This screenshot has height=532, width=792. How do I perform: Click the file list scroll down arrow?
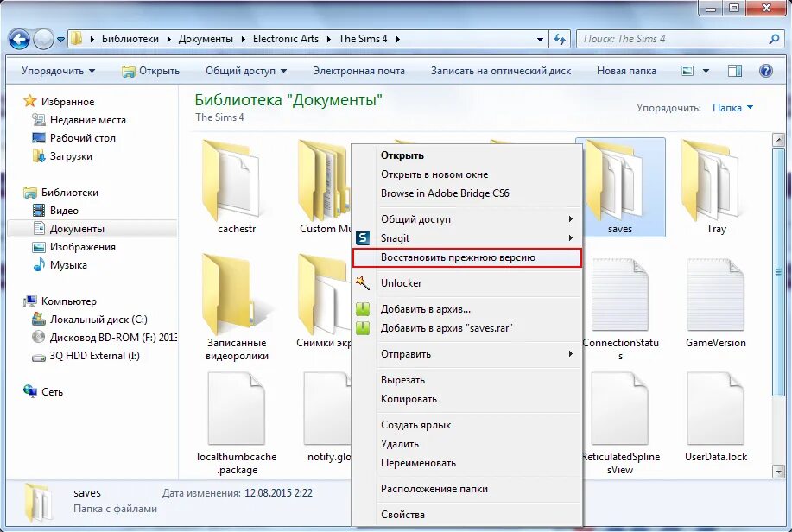click(778, 472)
